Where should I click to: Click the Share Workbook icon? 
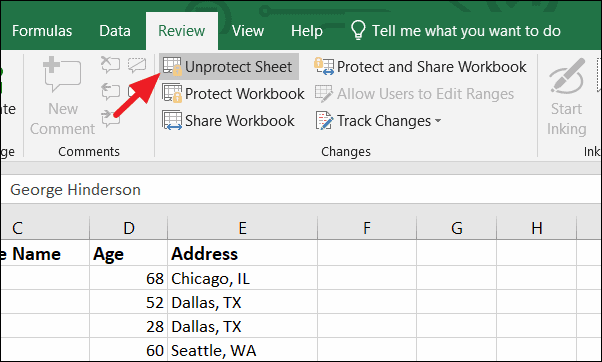click(172, 121)
